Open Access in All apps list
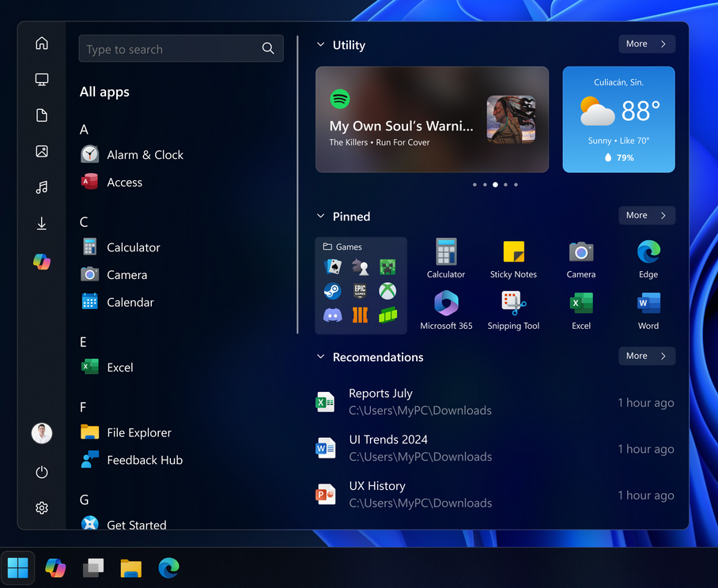The height and width of the screenshot is (588, 718). pyautogui.click(x=112, y=182)
